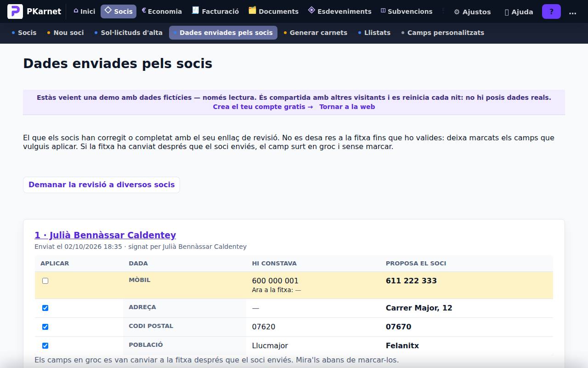Screen dimensions: 588x368
Task: Click 'Demanar la revisió a diversos socis' button
Action: tap(102, 185)
